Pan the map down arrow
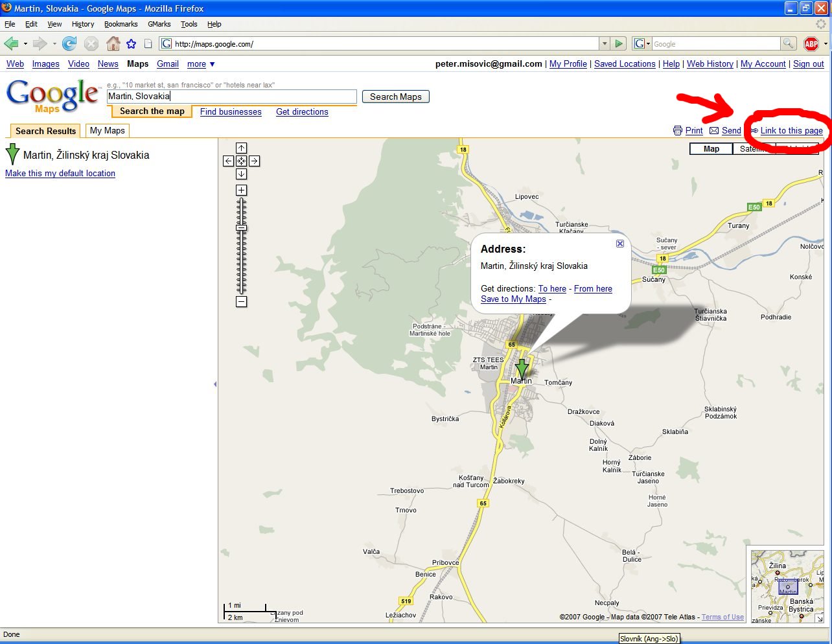 pos(241,174)
